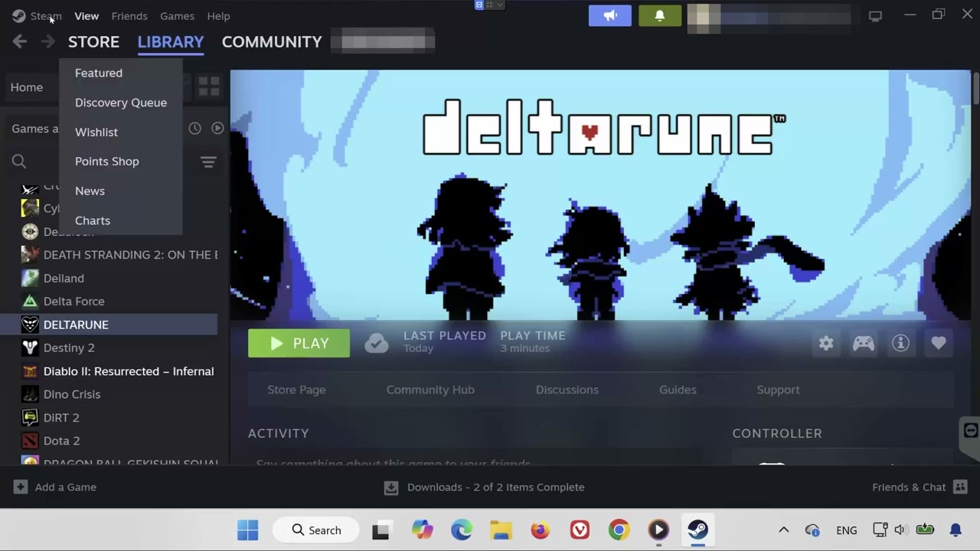Open the announcements megaphone icon
The width and height of the screenshot is (980, 551).
pos(610,15)
